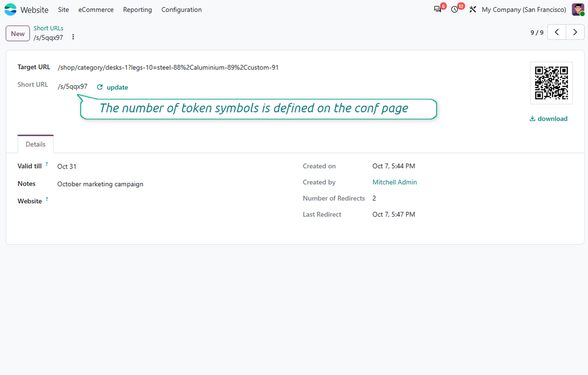Screen dimensions: 588x375
Task: Open the Configuration menu
Action: pyautogui.click(x=182, y=10)
